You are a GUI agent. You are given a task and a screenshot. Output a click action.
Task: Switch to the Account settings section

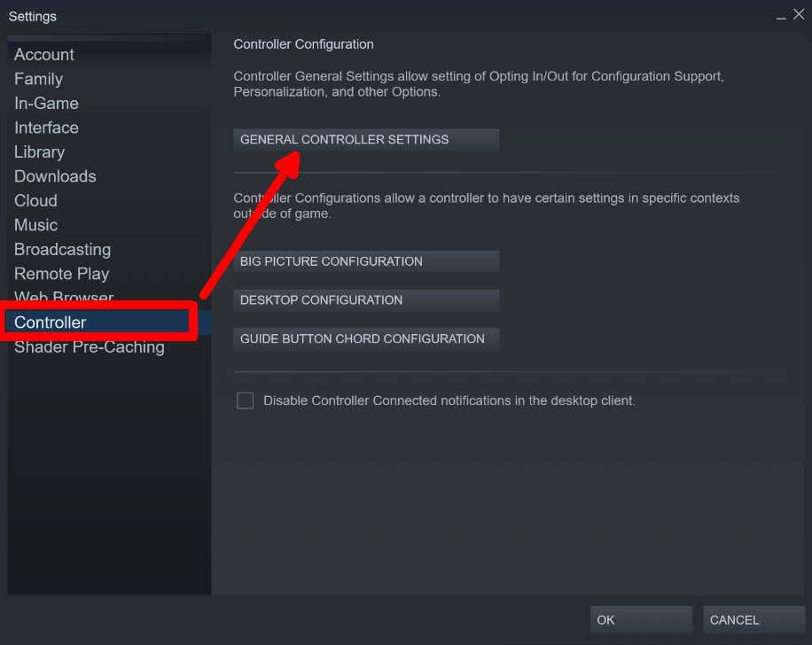[x=43, y=54]
